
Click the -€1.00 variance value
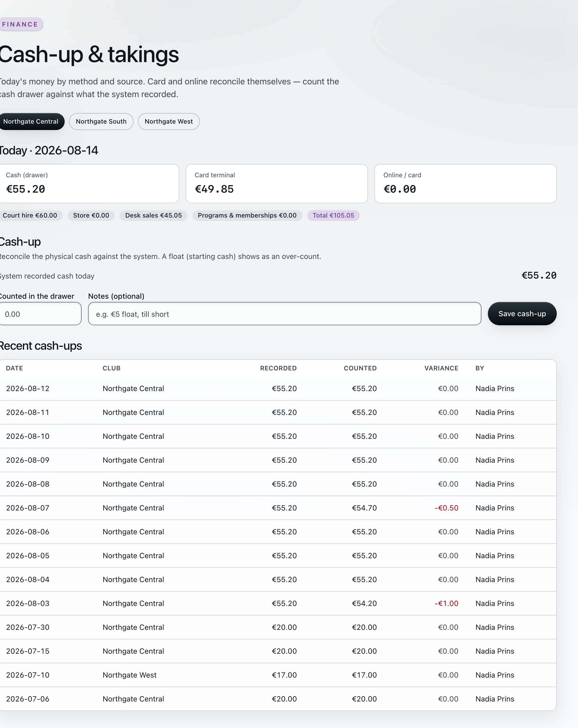click(446, 603)
